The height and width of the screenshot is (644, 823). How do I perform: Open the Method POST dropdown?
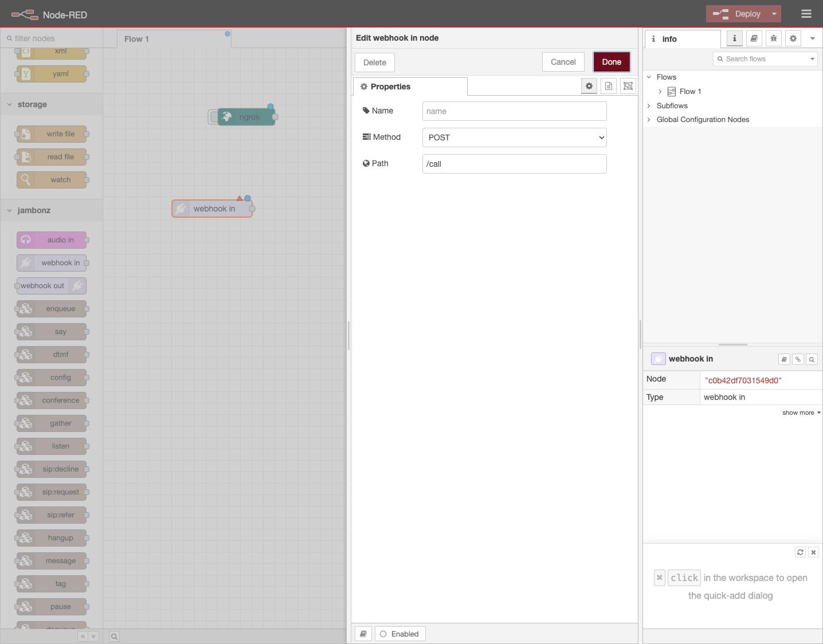[514, 138]
